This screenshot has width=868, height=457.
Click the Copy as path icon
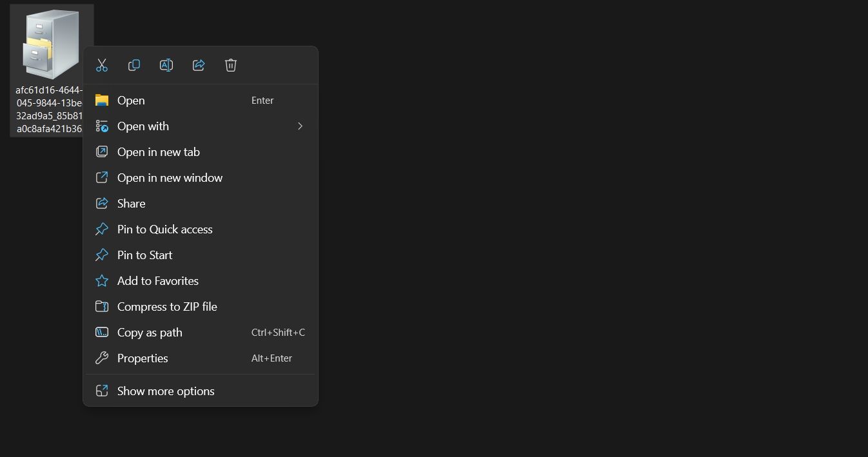click(102, 332)
